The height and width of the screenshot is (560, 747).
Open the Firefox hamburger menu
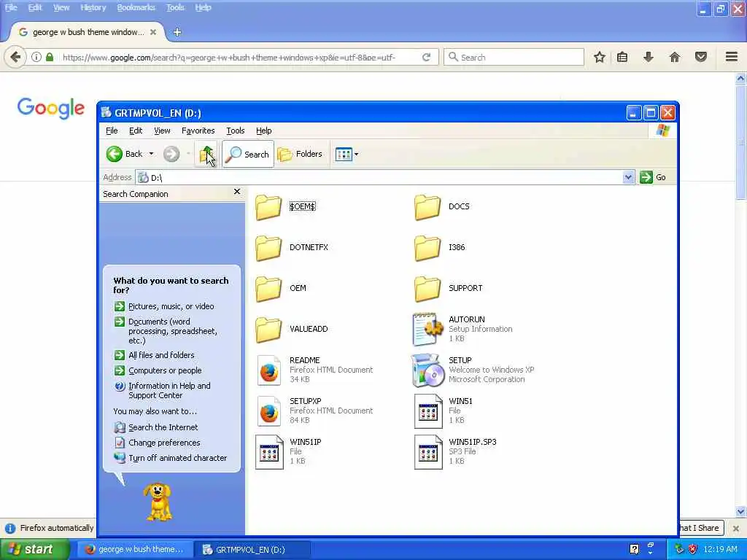(x=732, y=57)
